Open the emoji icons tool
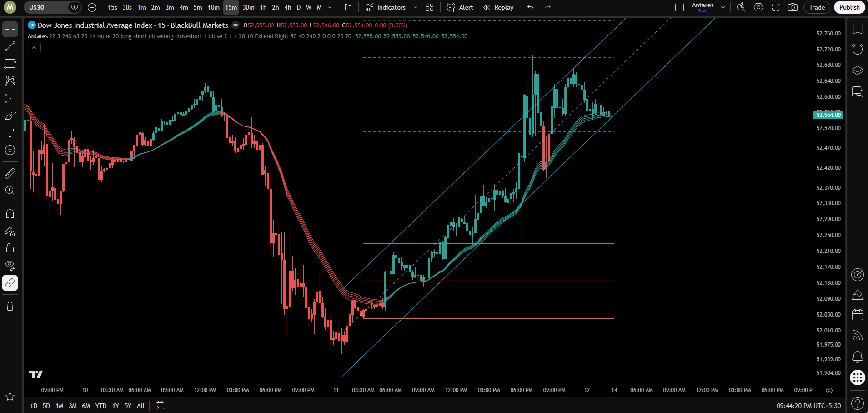This screenshot has width=868, height=413. pyautogui.click(x=10, y=150)
